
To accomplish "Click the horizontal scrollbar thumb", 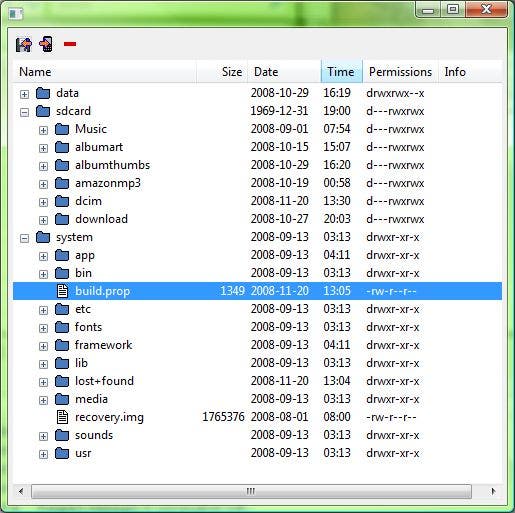I will 251,491.
